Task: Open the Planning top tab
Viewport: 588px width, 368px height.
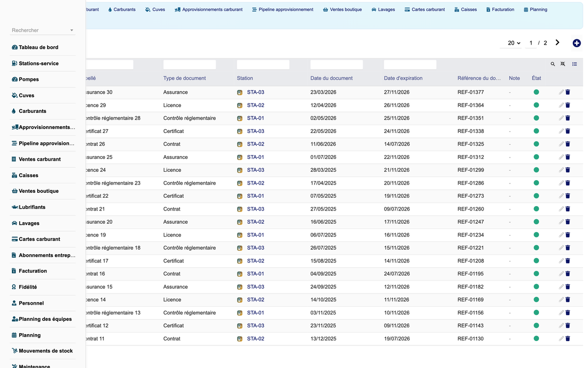Action: coord(536,9)
